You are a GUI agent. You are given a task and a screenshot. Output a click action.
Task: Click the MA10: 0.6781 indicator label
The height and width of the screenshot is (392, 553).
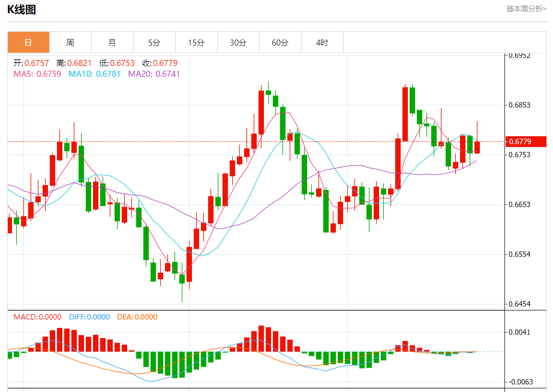pos(95,74)
